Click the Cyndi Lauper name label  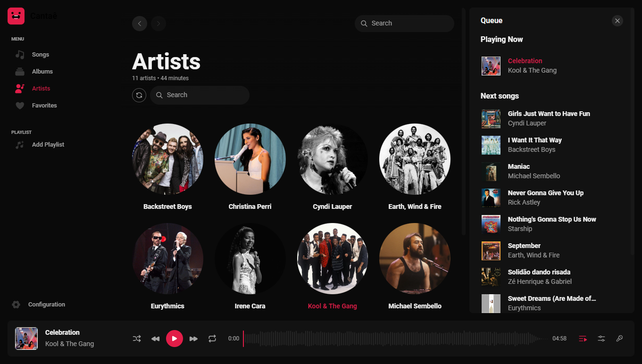pos(333,207)
